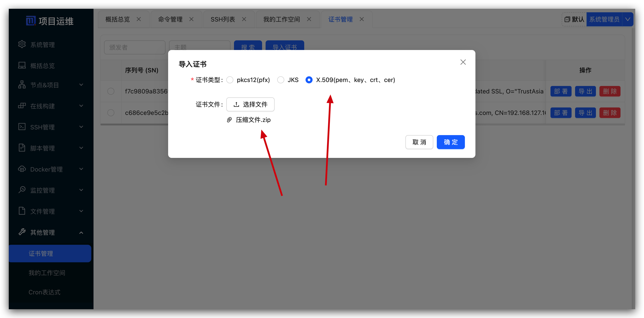Image resolution: width=644 pixels, height=318 pixels.
Task: Click the 项目运维 logo icon
Action: coord(31,20)
